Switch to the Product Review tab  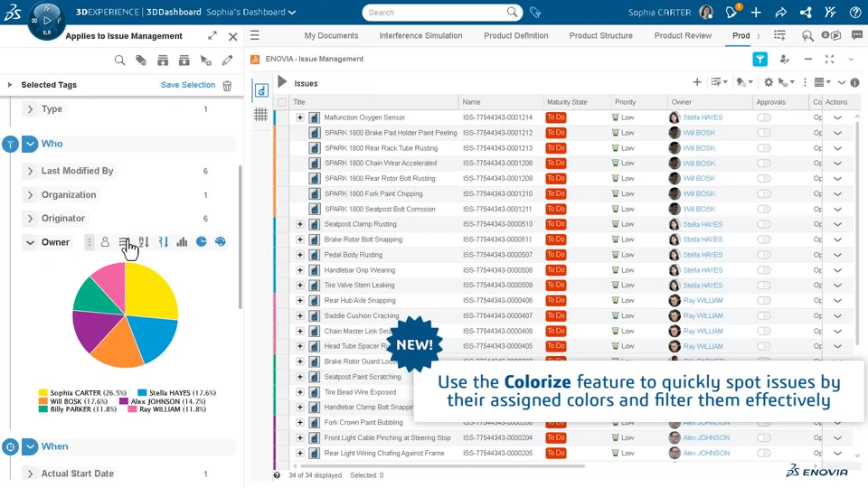click(683, 35)
